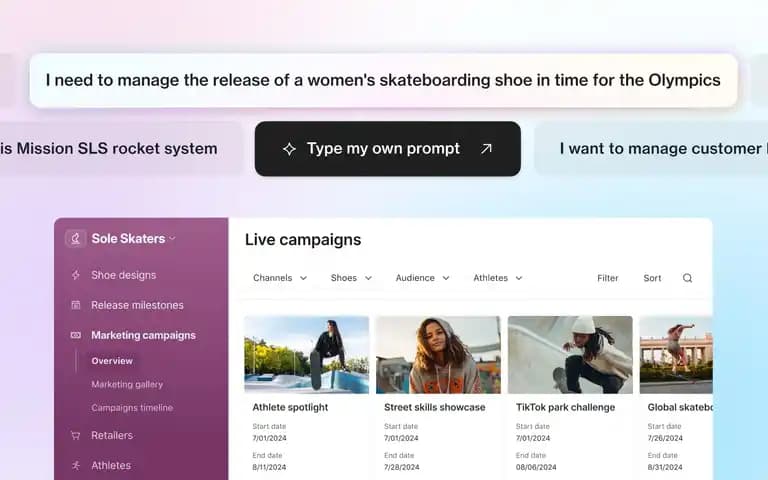Open the Athletes filter dropdown
This screenshot has width=768, height=480.
coord(498,278)
